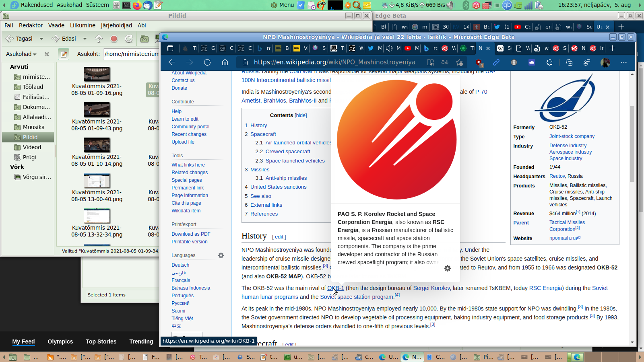Click Bluetooth icon in system tray

pos(466,5)
